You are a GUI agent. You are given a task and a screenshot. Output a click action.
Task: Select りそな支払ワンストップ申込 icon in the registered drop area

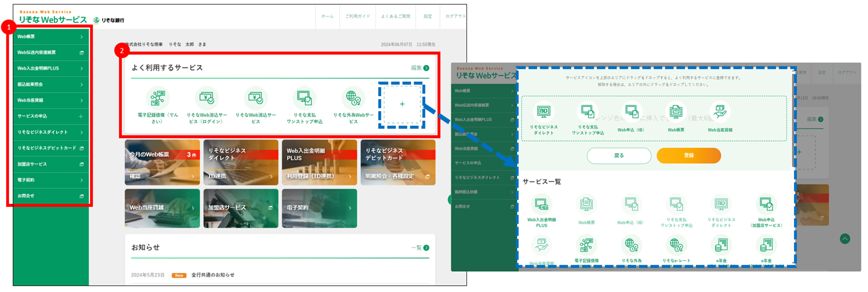588,111
